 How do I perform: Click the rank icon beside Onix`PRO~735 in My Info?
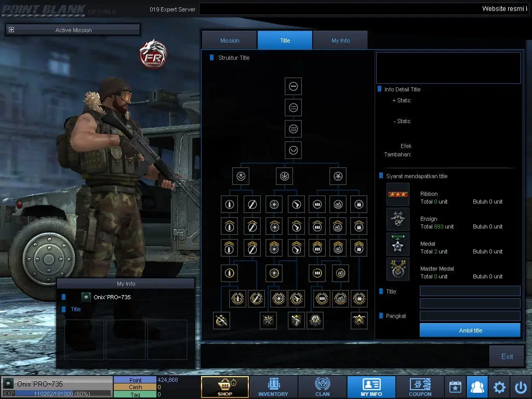click(86, 297)
